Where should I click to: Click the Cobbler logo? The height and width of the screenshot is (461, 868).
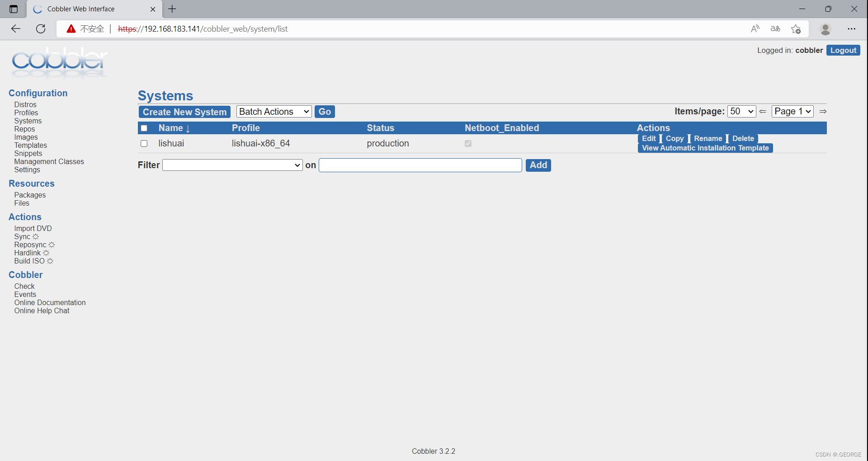click(x=59, y=62)
